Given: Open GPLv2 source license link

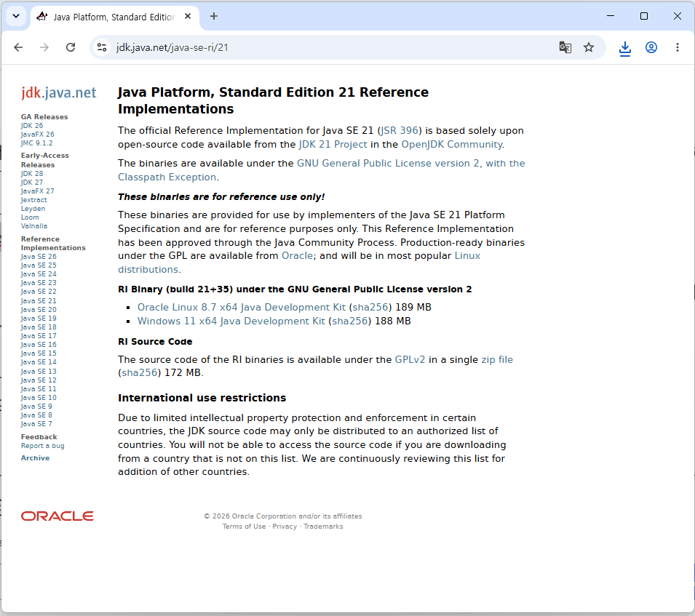Looking at the screenshot, I should coord(410,359).
